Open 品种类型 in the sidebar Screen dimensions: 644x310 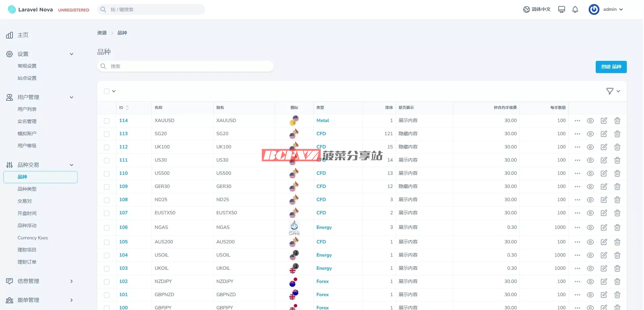pos(27,189)
